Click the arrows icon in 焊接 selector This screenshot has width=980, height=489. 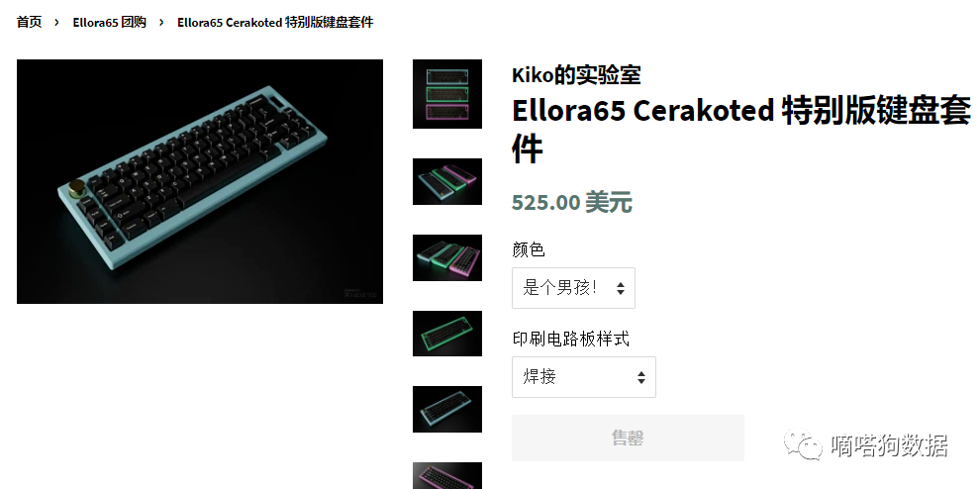point(640,377)
